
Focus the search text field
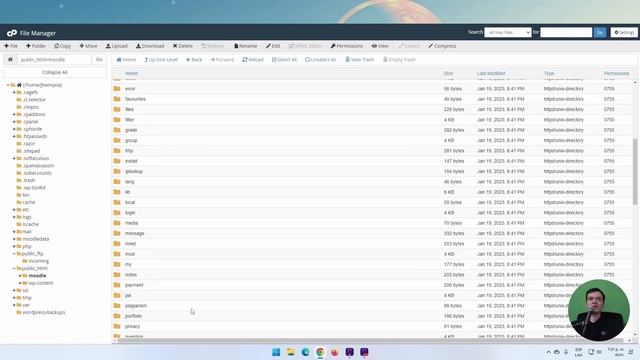566,32
